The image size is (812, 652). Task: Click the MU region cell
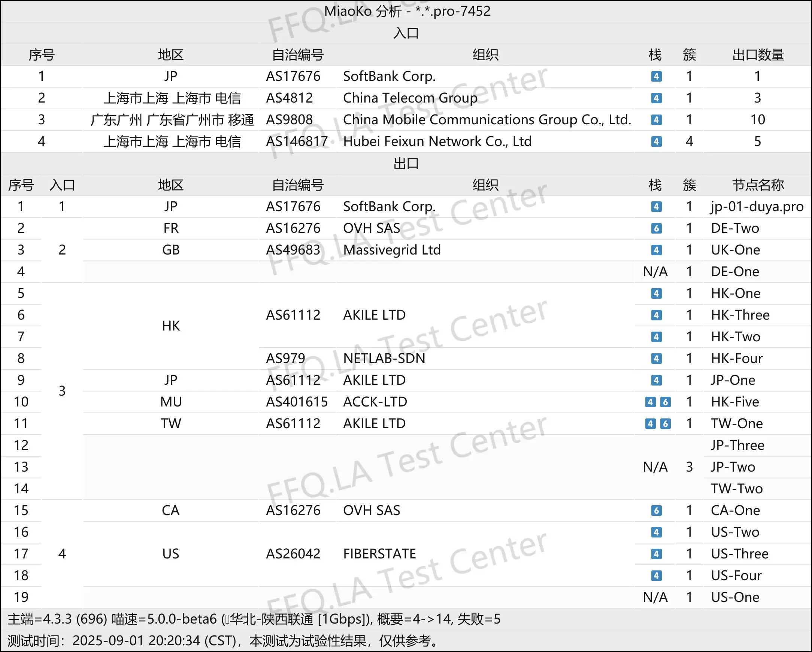pos(171,402)
